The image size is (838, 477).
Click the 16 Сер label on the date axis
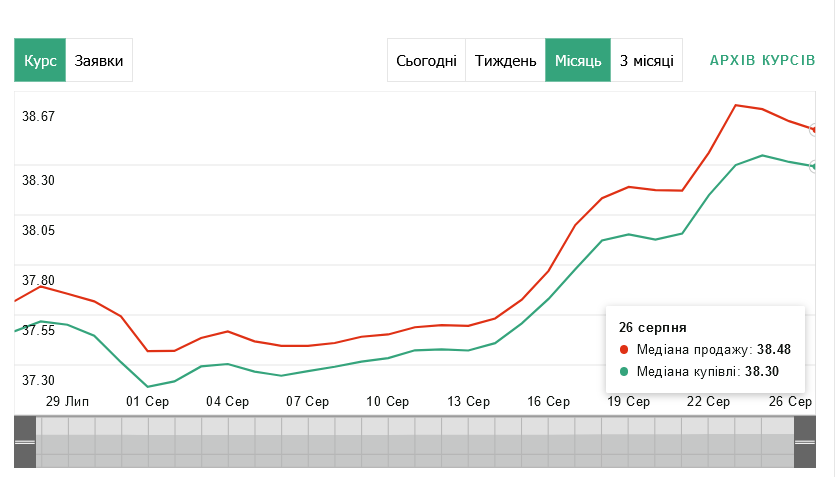pos(548,402)
